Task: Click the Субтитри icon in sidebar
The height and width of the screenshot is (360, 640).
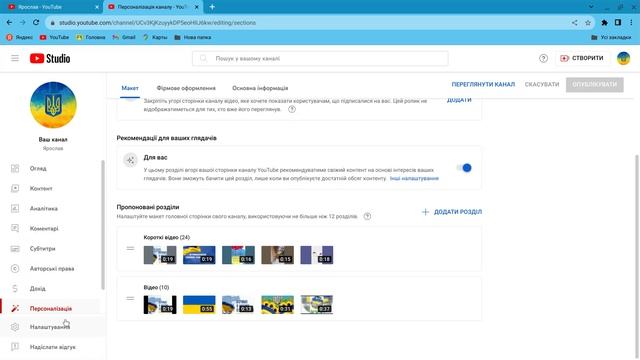Action: [15, 248]
